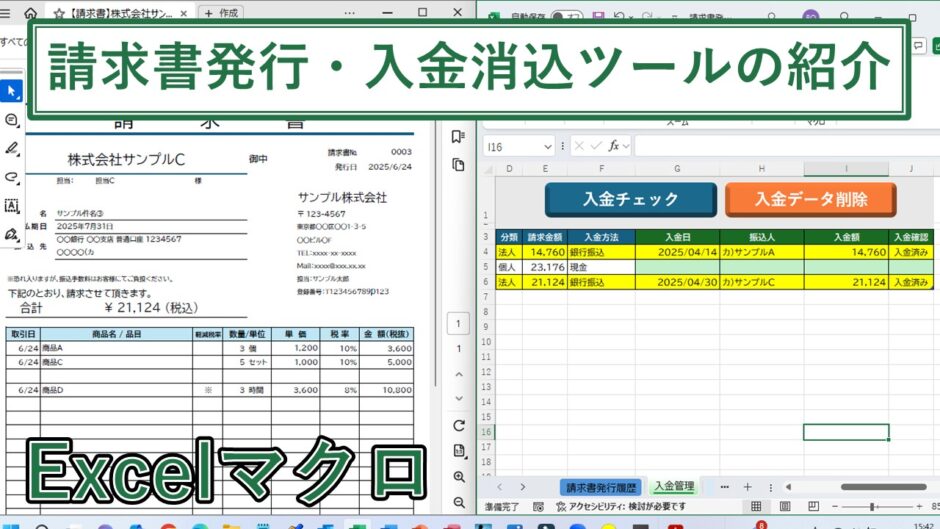Image resolution: width=940 pixels, height=529 pixels.
Task: Pick the highlighter pen tool in PDF viewer
Action: (x=11, y=148)
